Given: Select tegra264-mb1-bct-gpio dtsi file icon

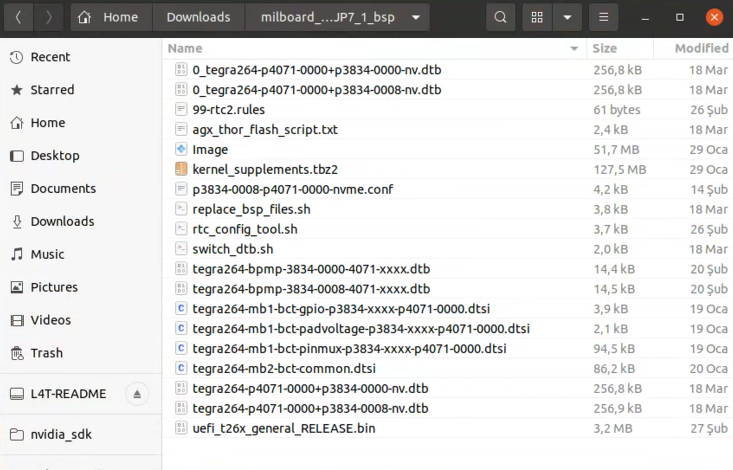Looking at the screenshot, I should tap(181, 309).
